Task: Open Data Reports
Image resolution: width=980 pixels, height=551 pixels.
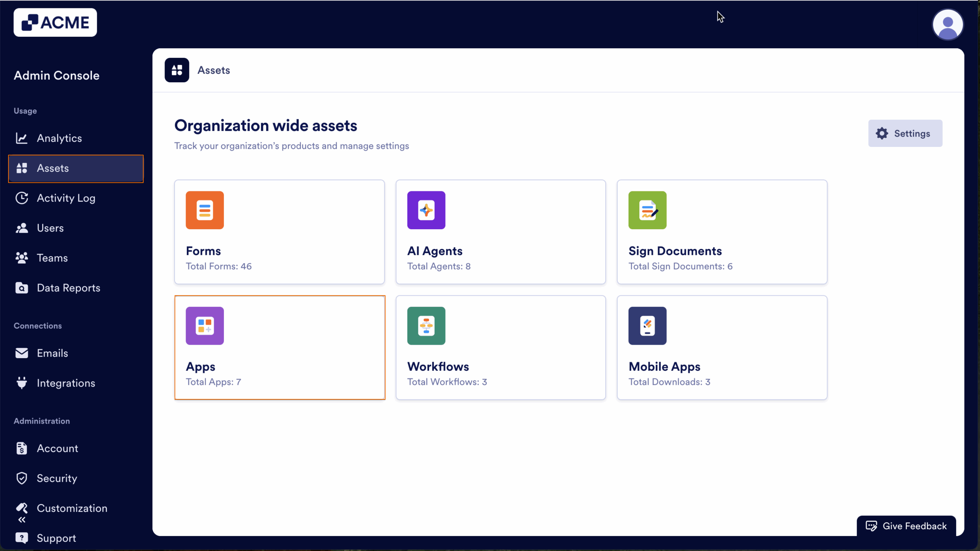Action: click(69, 288)
